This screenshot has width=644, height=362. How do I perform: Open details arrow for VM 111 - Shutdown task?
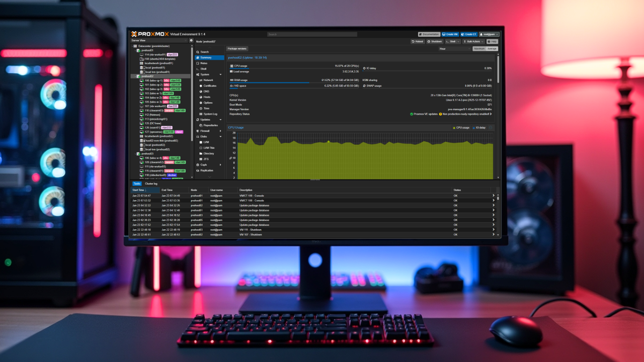[x=493, y=230]
